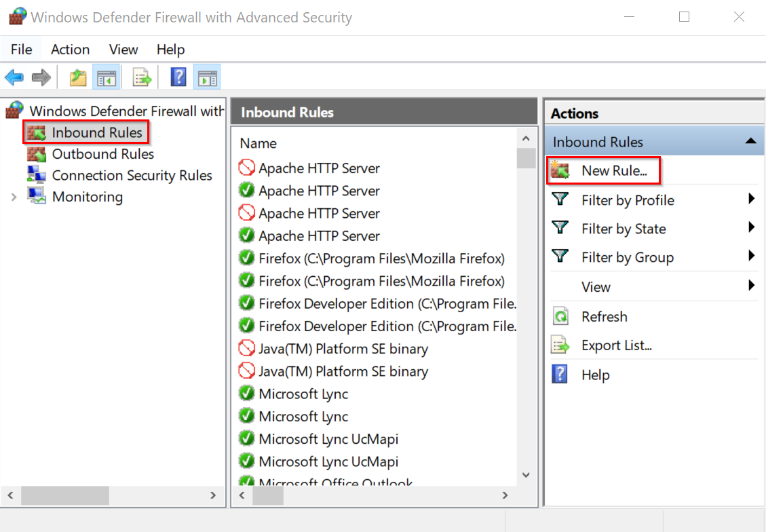
Task: Toggle the Show/Hide Console Tree toolbar icon
Action: click(107, 77)
